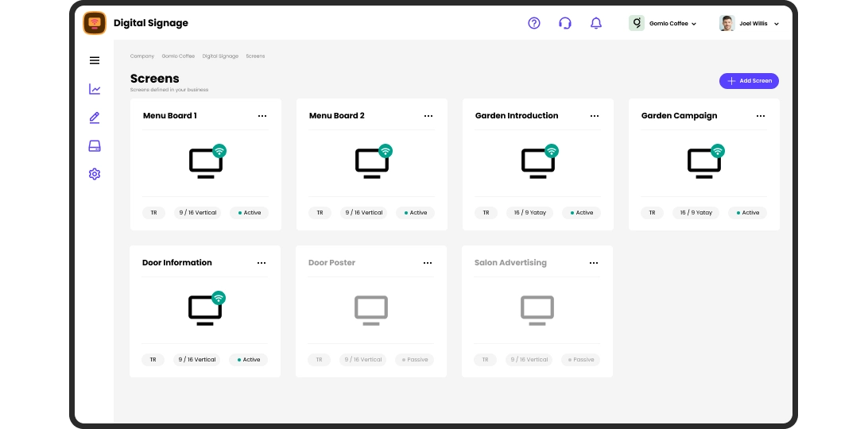Click the Active status on Menu Board 1

pos(249,213)
